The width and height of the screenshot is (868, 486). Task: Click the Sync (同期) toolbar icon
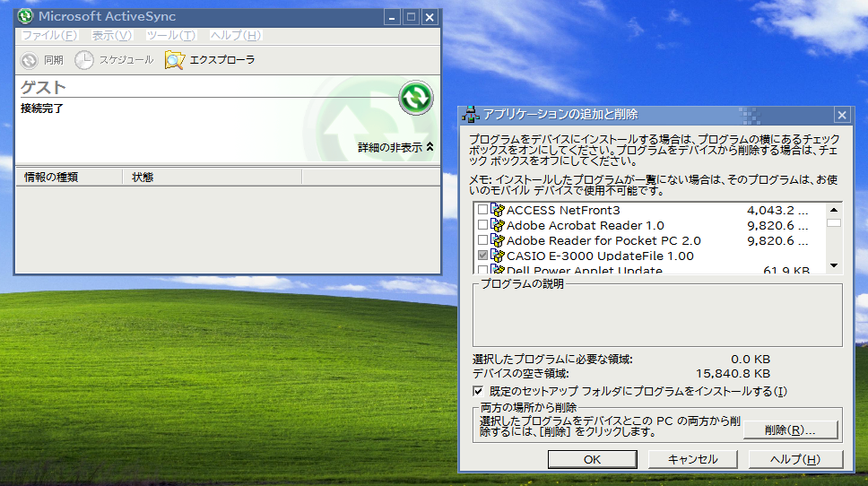(30, 60)
